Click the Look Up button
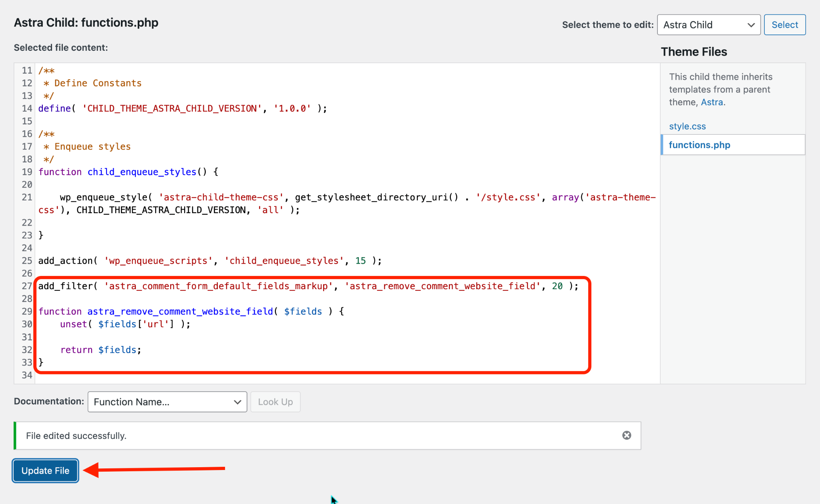Screen dimensions: 820x504 pyautogui.click(x=275, y=402)
